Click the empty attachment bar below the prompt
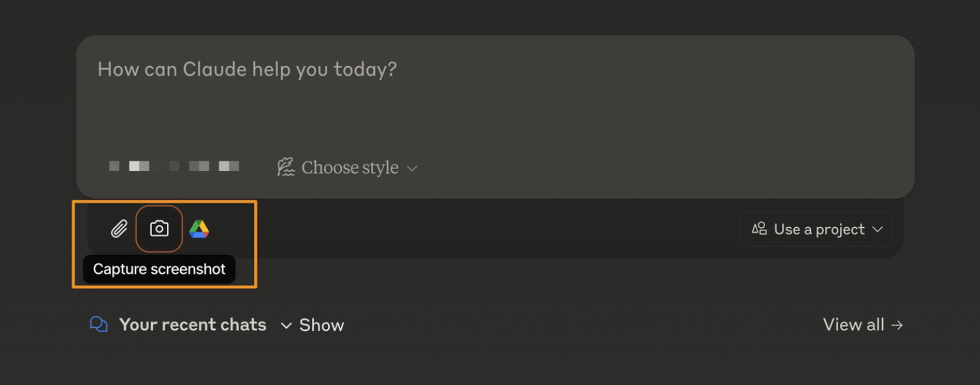Viewport: 980px width, 385px height. point(459,229)
